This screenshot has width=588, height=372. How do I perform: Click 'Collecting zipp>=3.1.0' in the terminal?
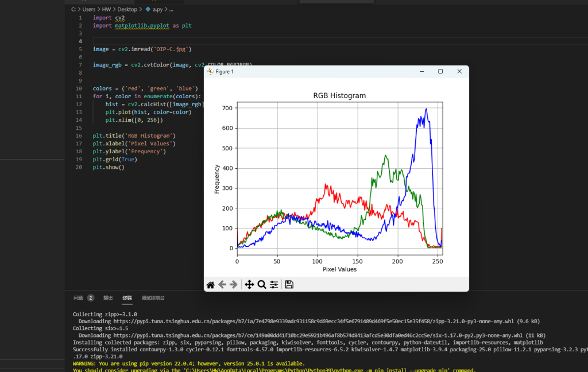coord(105,314)
